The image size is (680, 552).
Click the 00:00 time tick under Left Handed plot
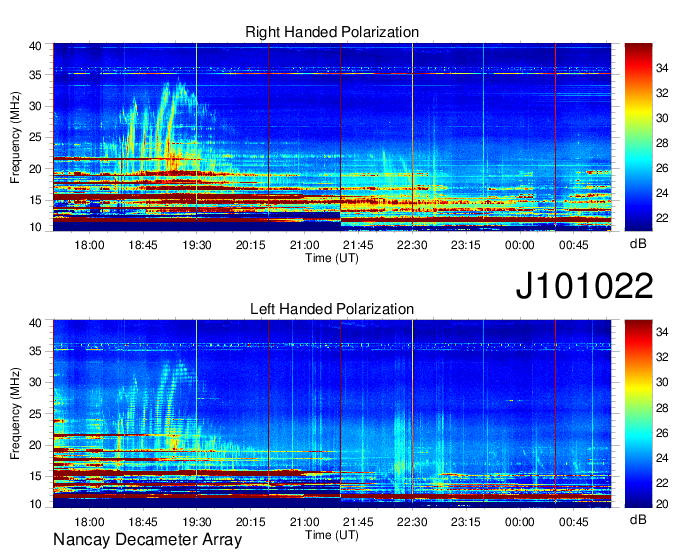tap(520, 522)
